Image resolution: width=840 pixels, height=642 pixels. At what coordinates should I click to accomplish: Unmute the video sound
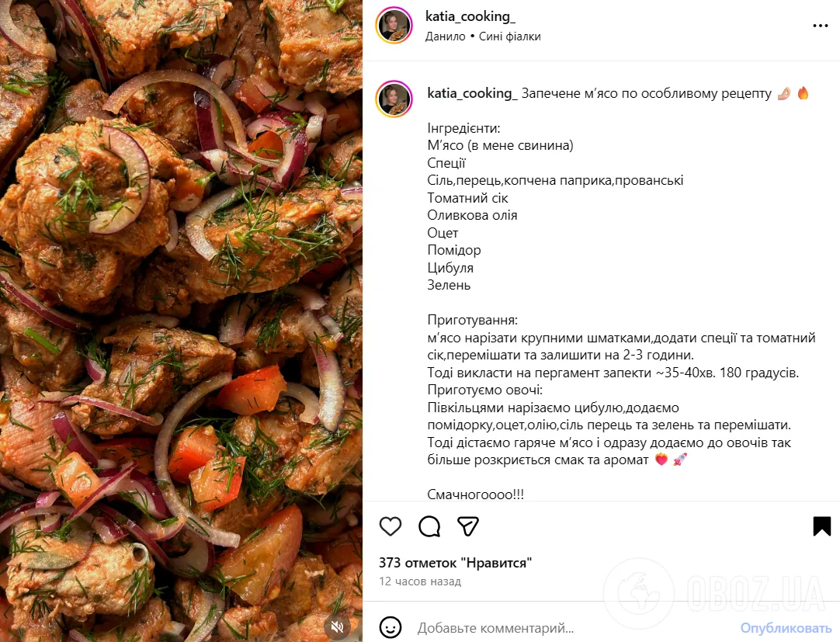[x=337, y=626]
